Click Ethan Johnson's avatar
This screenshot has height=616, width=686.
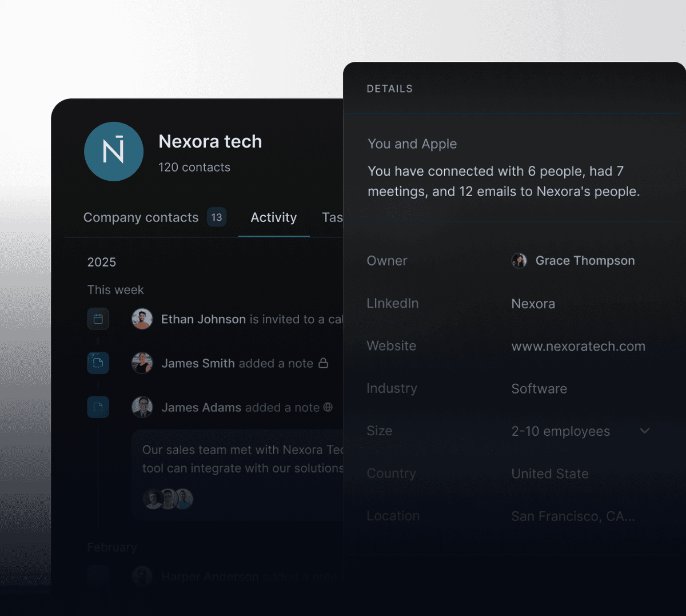142,319
